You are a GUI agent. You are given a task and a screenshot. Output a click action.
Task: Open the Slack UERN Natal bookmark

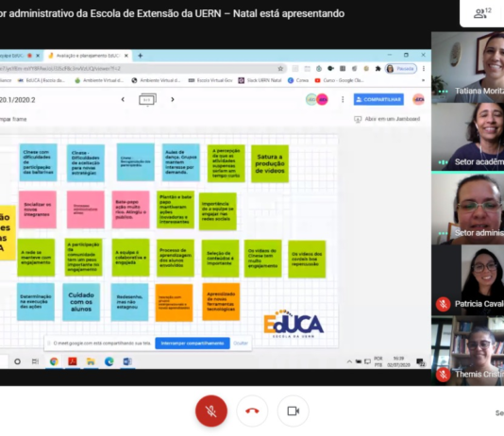click(x=260, y=80)
